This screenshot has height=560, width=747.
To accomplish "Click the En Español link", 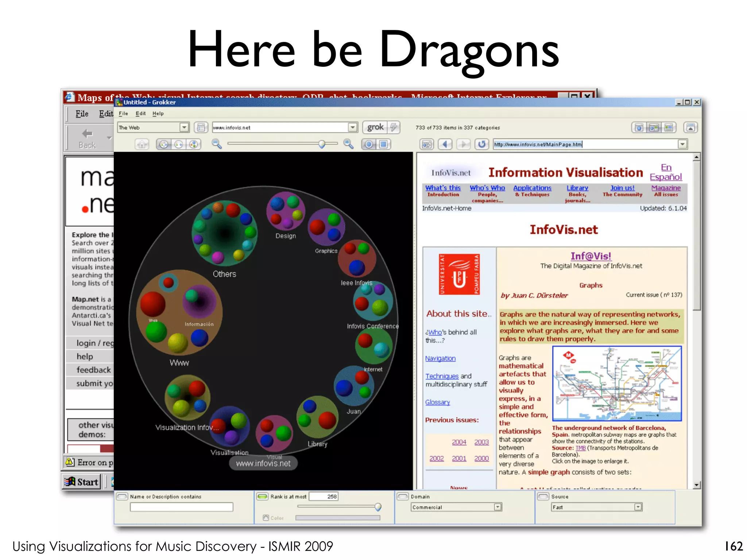I will tap(666, 172).
